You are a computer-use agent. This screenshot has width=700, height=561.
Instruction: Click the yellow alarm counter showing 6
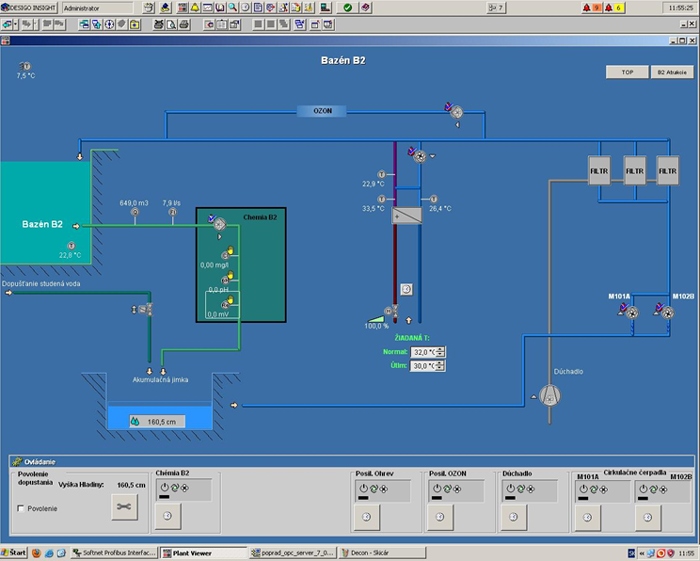[x=614, y=8]
